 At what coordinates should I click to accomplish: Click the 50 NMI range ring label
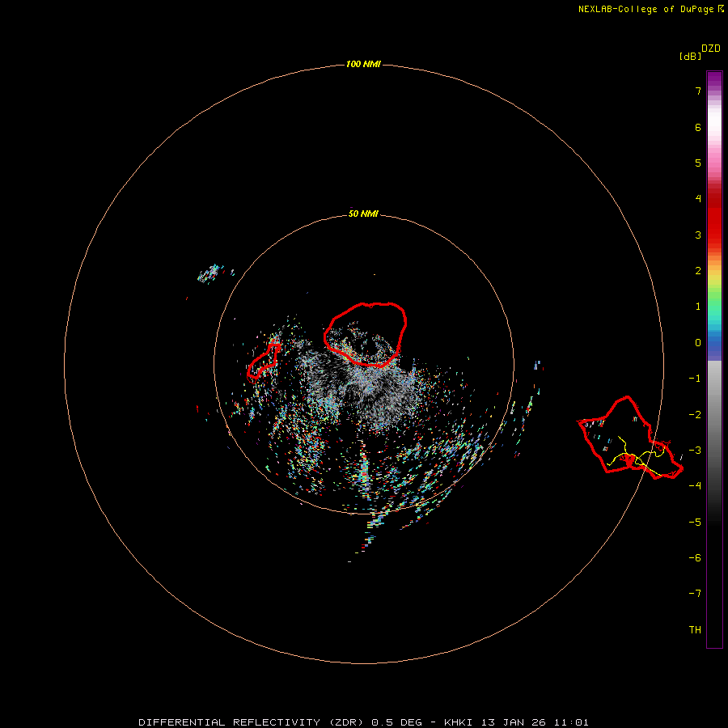tap(363, 214)
